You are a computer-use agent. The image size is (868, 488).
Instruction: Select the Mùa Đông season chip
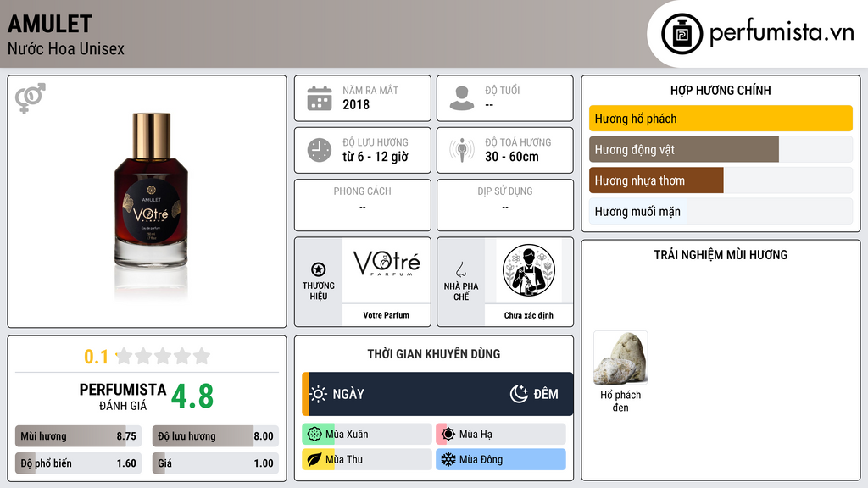tap(501, 459)
